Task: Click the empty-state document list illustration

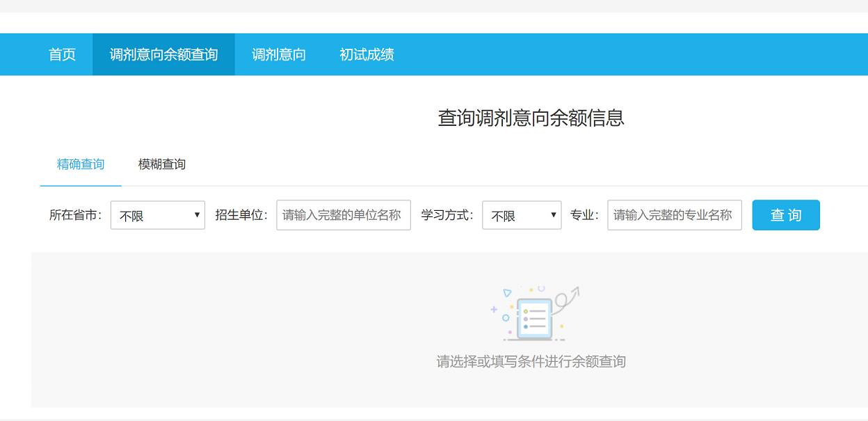Action: point(534,319)
